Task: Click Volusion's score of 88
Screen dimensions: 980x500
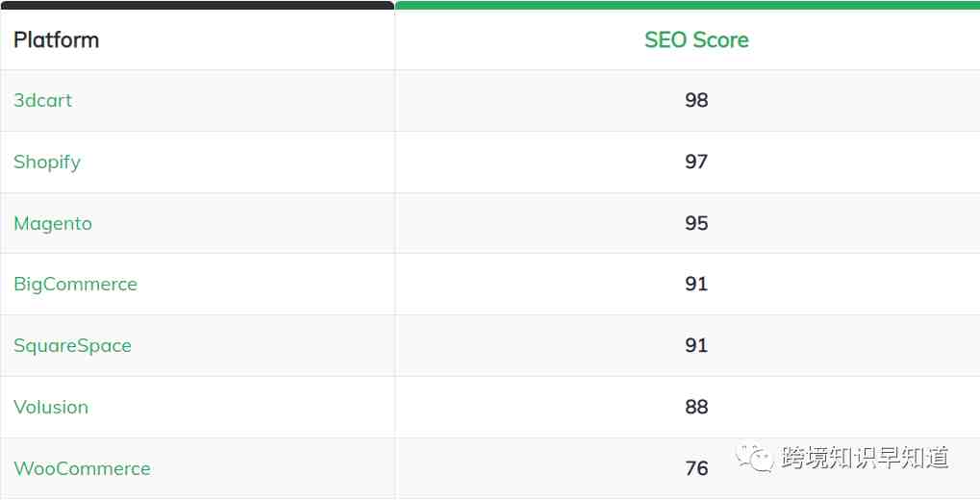Action: [x=696, y=407]
